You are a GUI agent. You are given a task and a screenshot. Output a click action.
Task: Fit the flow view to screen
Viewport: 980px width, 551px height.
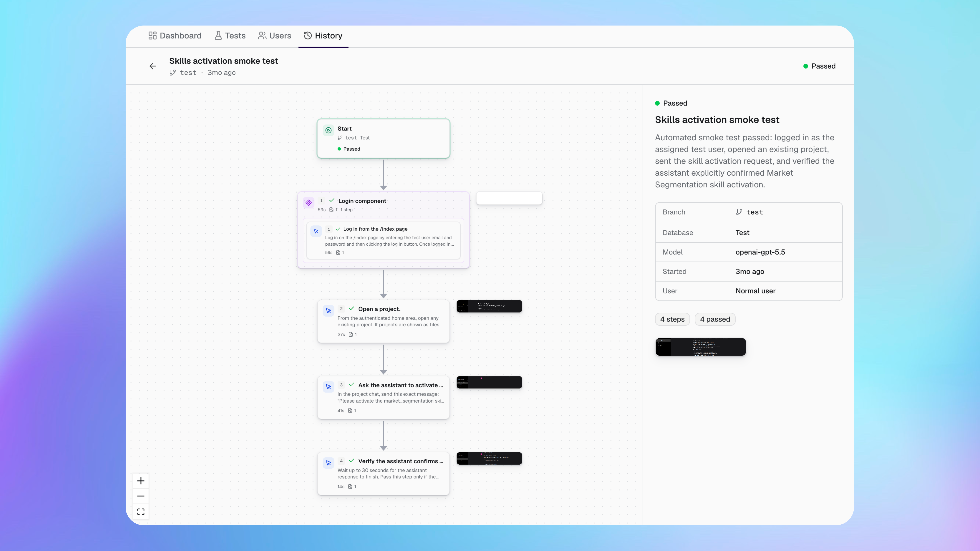141,512
